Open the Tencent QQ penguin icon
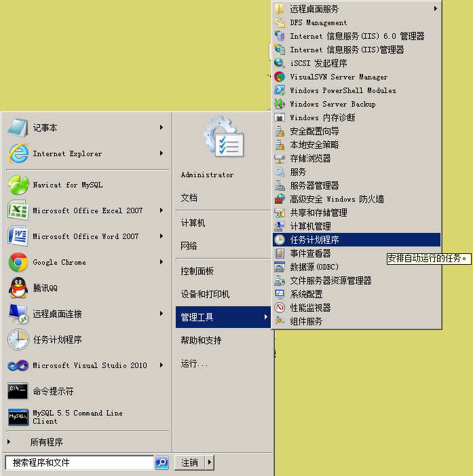 tap(18, 288)
